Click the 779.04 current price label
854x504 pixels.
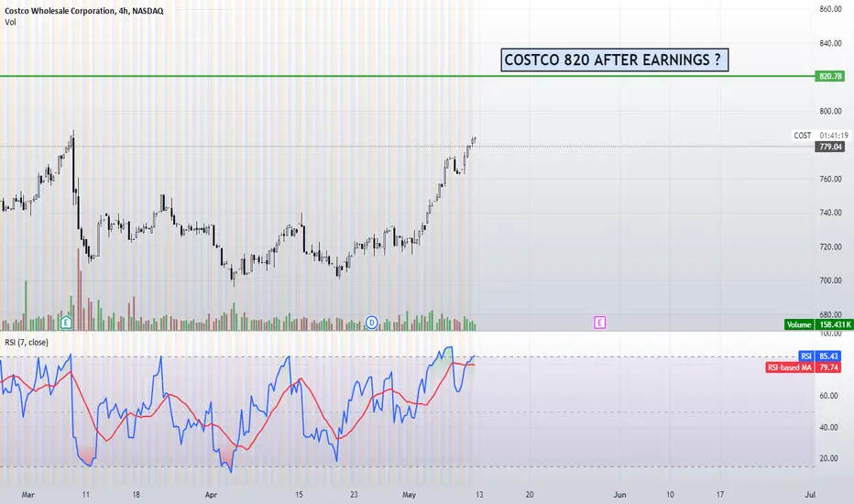pos(830,147)
